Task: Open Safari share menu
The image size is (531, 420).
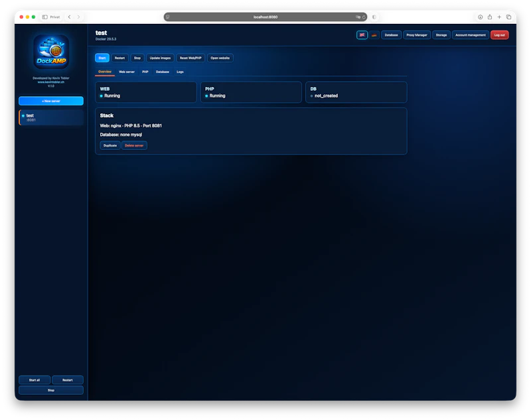Action: 490,17
